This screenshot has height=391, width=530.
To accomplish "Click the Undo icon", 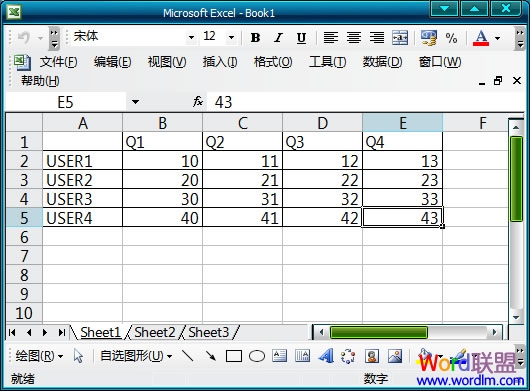I will 24,37.
